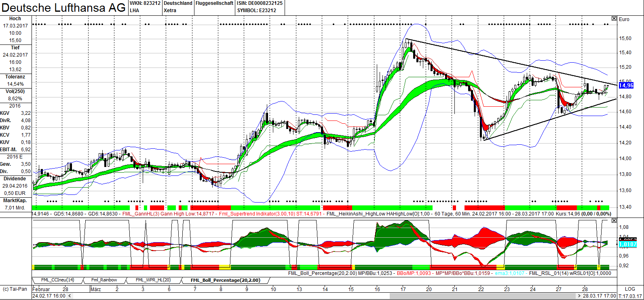644x300 pixels.
Task: Select the high date 17.03.2017
Action: click(x=15, y=26)
